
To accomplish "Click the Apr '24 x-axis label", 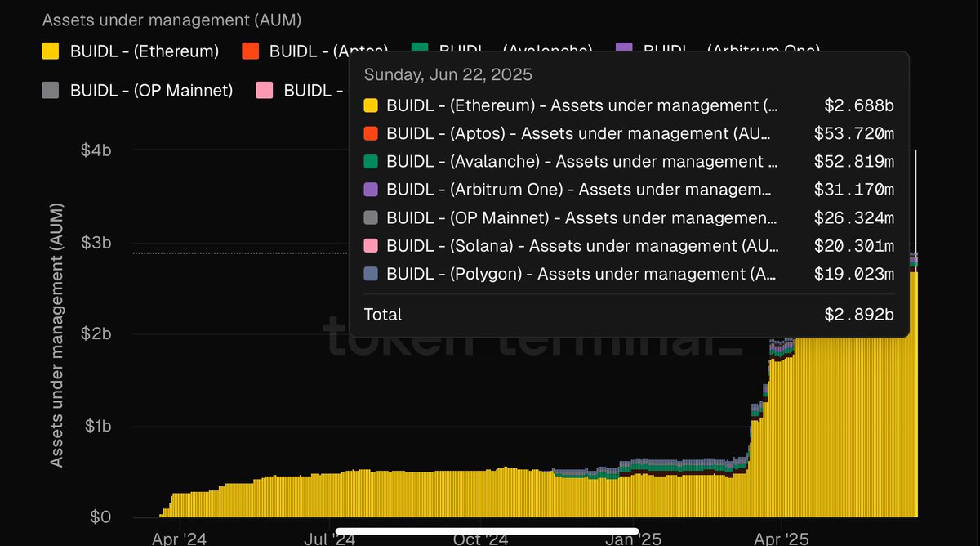I will tap(181, 539).
